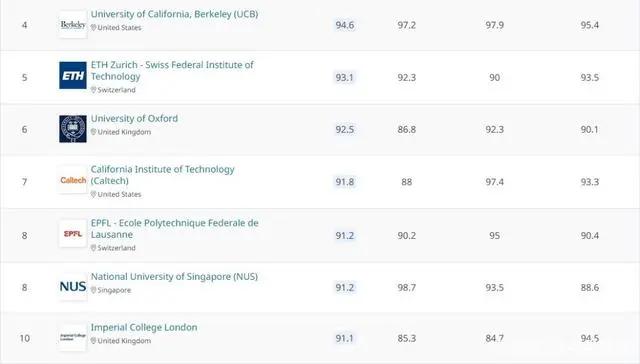
Task: Click the location pin beside Singapore
Action: [x=93, y=290]
